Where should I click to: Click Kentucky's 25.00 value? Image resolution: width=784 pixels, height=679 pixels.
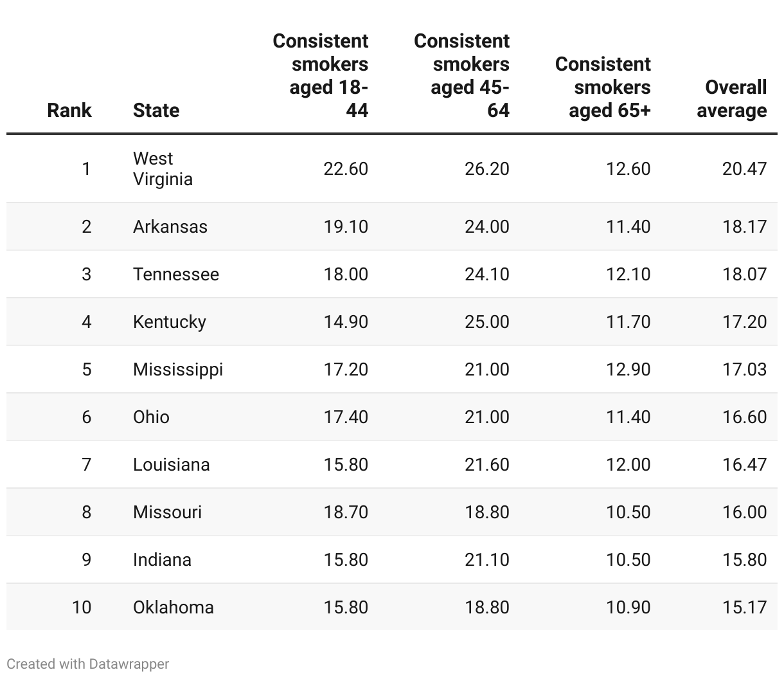pyautogui.click(x=486, y=321)
